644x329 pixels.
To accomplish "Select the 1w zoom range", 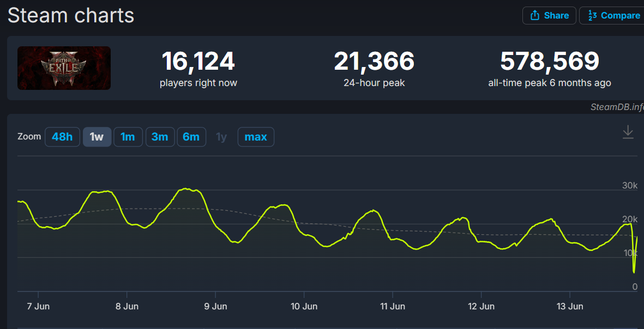I will point(97,137).
